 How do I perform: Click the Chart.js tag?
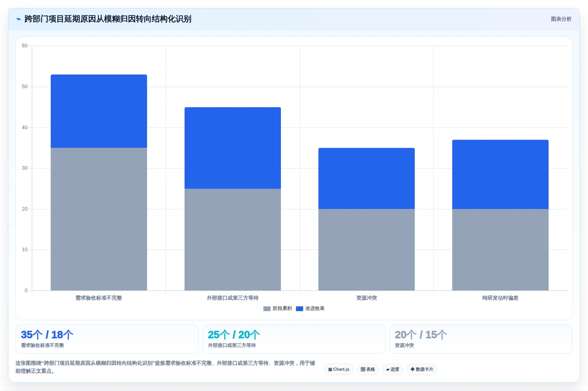pyautogui.click(x=339, y=370)
